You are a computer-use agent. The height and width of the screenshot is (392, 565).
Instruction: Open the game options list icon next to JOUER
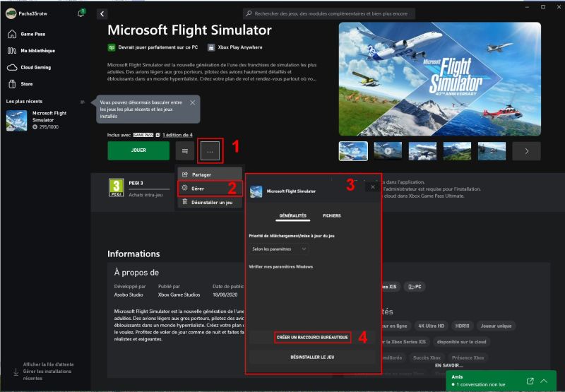[185, 151]
